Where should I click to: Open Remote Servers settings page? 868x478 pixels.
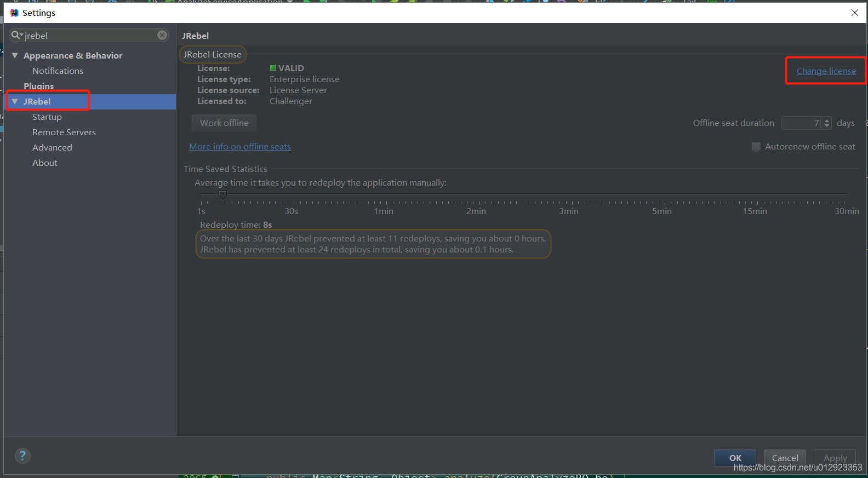pos(64,132)
